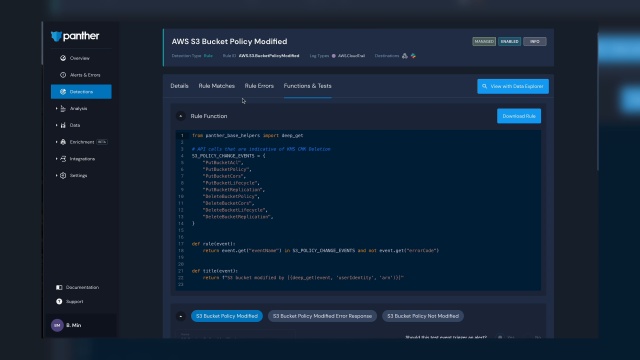Viewport: 640px width, 360px height.
Task: Open the Documentation link
Action: pyautogui.click(x=82, y=287)
